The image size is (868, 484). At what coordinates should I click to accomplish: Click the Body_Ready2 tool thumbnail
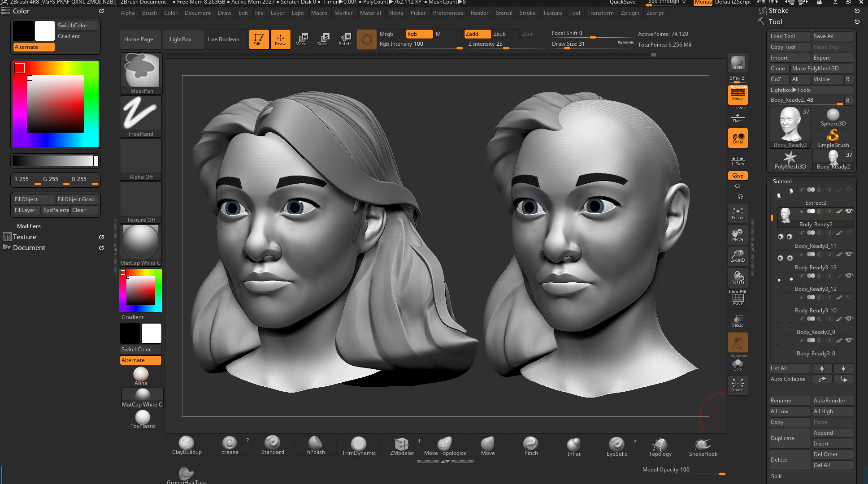coord(790,128)
